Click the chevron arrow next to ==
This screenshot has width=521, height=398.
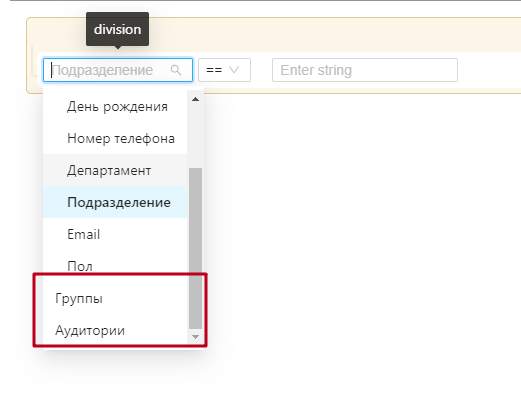234,70
